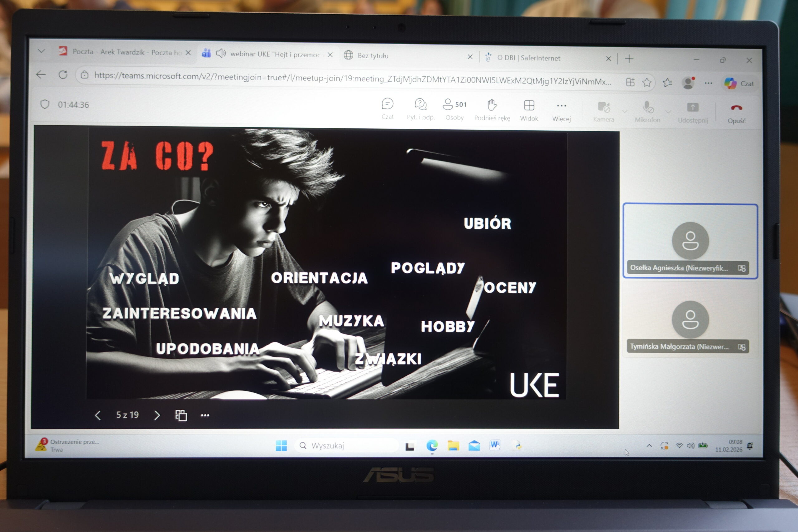Image resolution: width=798 pixels, height=532 pixels.
Task: Click the Wyszukaj taskbar search field
Action: click(346, 445)
